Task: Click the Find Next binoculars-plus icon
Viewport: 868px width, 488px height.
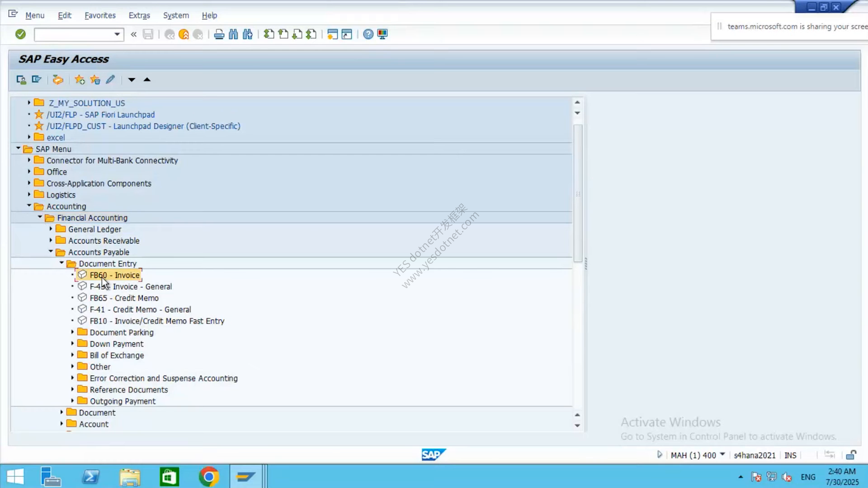Action: click(x=248, y=34)
